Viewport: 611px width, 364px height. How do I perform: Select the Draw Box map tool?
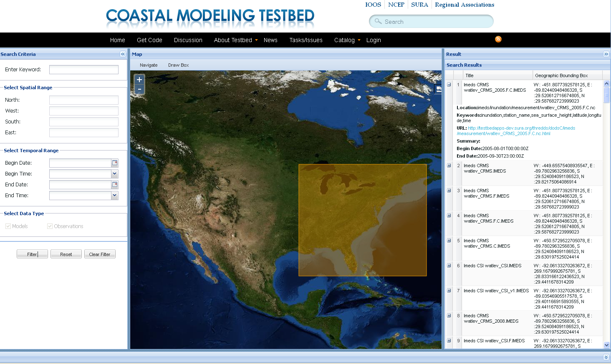coord(178,65)
